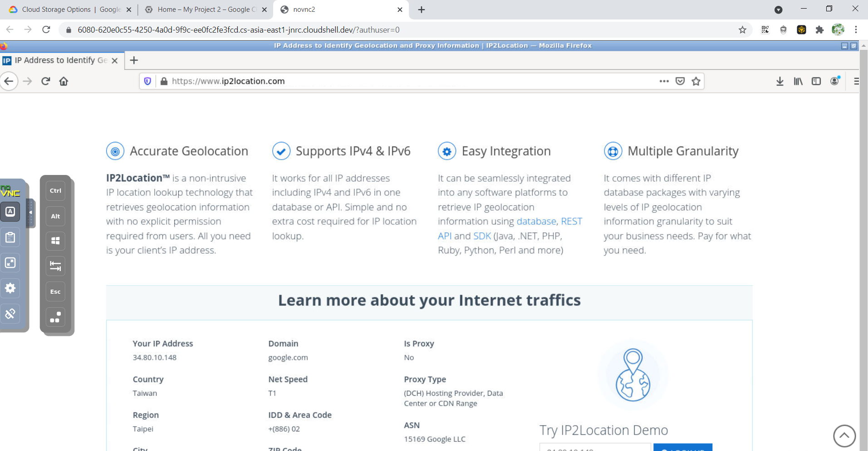Go back in Chrome
This screenshot has width=868, height=451.
coord(10,29)
